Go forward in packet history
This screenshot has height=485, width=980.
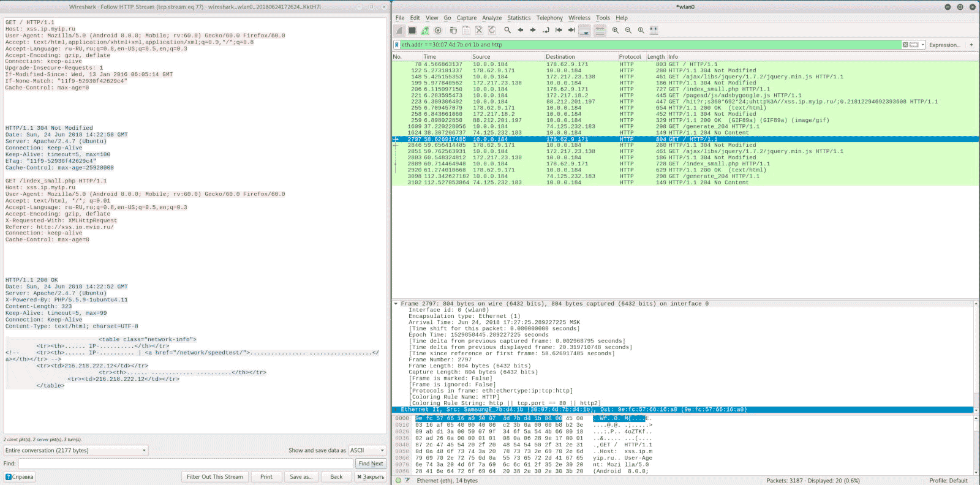pyautogui.click(x=533, y=30)
